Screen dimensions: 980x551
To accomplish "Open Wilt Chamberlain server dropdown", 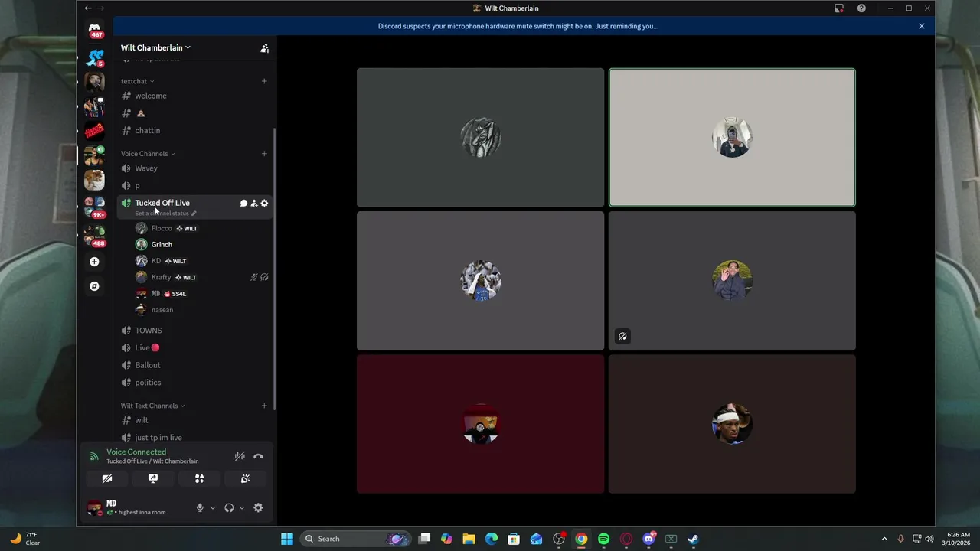I will pyautogui.click(x=155, y=47).
